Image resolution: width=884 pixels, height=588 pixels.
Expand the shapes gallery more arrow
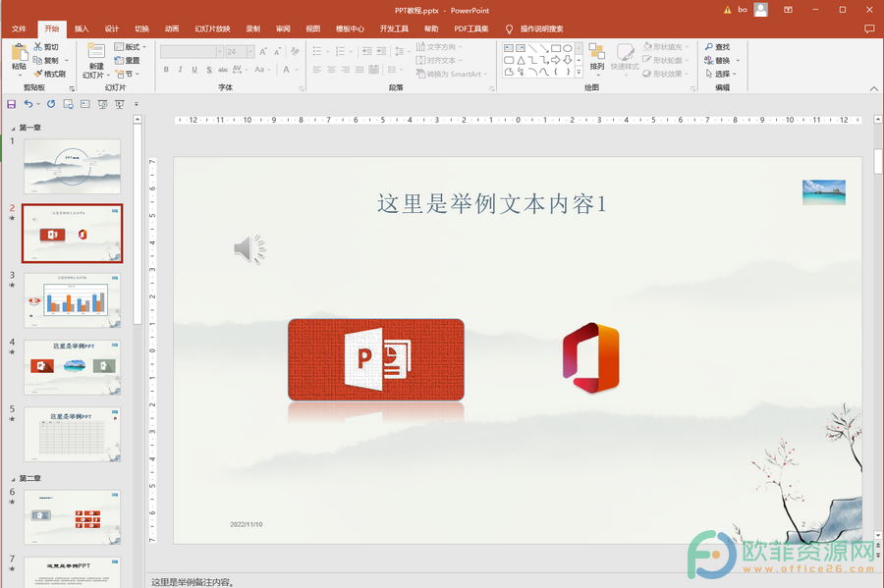pyautogui.click(x=579, y=72)
